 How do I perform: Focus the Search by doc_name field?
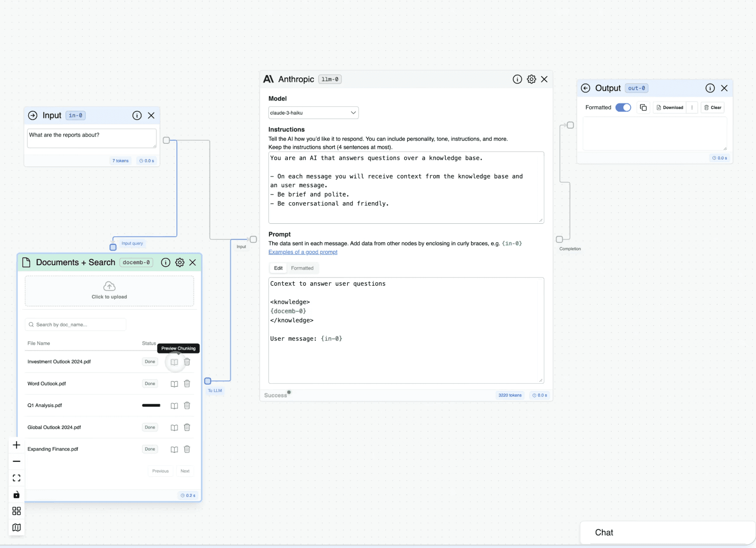pyautogui.click(x=76, y=325)
